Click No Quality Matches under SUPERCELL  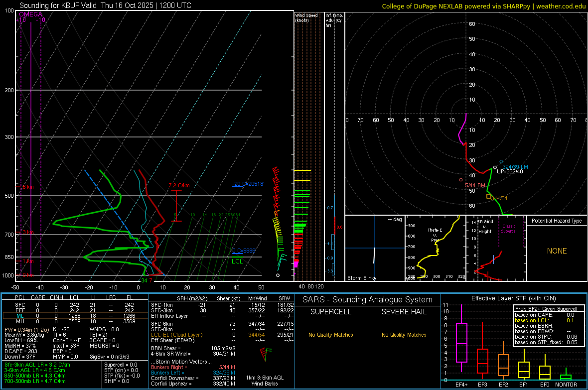331,335
